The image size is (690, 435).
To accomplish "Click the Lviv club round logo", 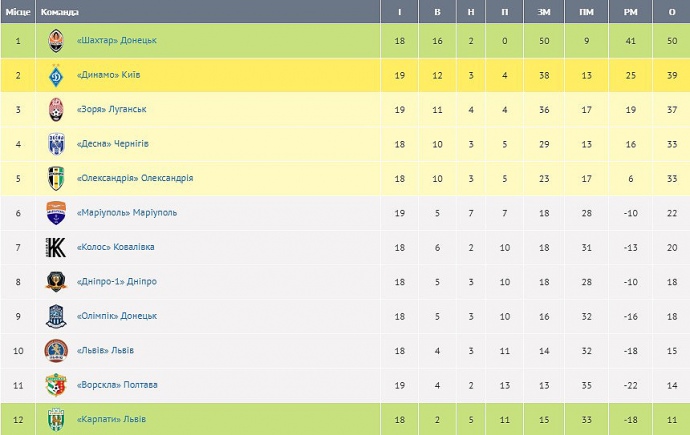I will (56, 351).
